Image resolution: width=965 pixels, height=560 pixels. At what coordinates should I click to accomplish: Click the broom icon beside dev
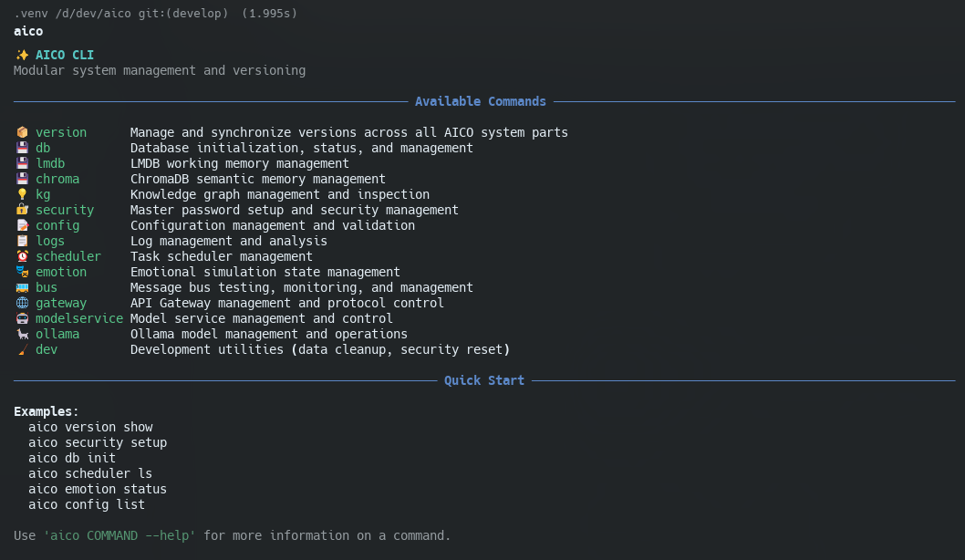click(22, 349)
